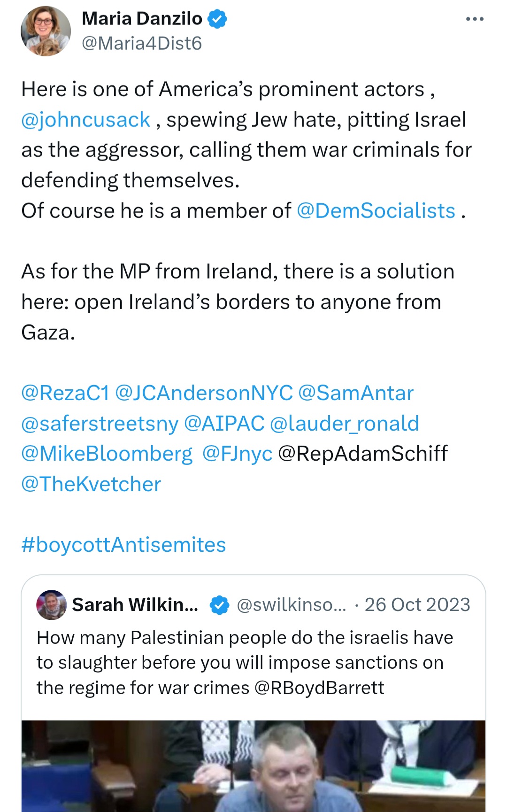Image resolution: width=507 pixels, height=812 pixels.
Task: Open the quoted tweet's video thumbnail
Action: (x=253, y=766)
